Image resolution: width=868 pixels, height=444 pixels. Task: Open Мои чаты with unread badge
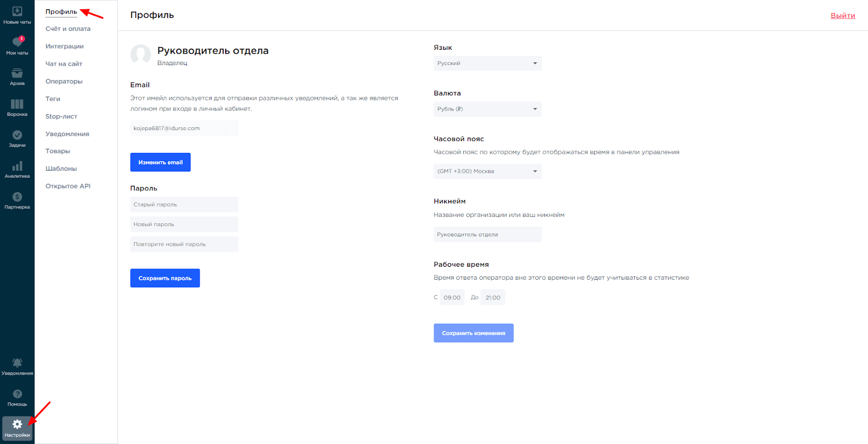tap(17, 43)
